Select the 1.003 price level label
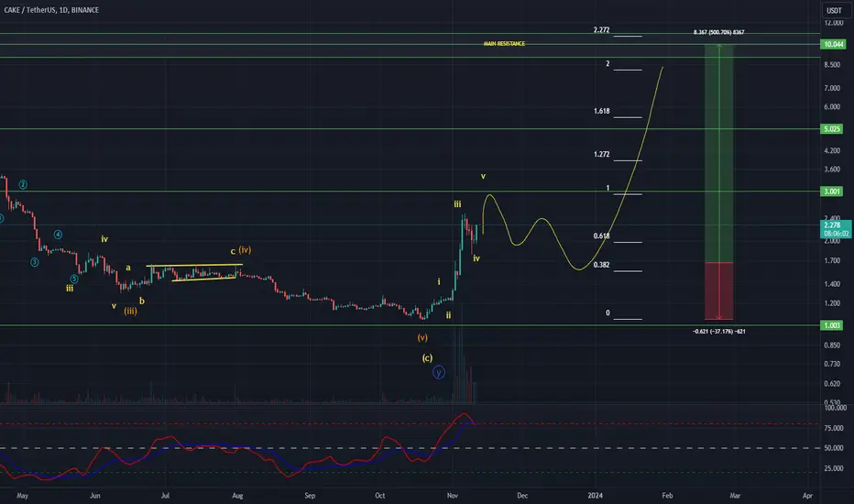The height and width of the screenshot is (504, 854). click(x=832, y=325)
